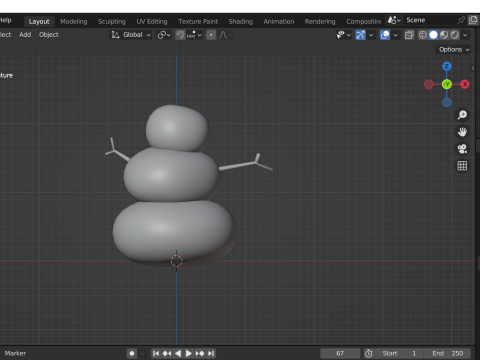
Task: Open the Object menu
Action: 49,35
